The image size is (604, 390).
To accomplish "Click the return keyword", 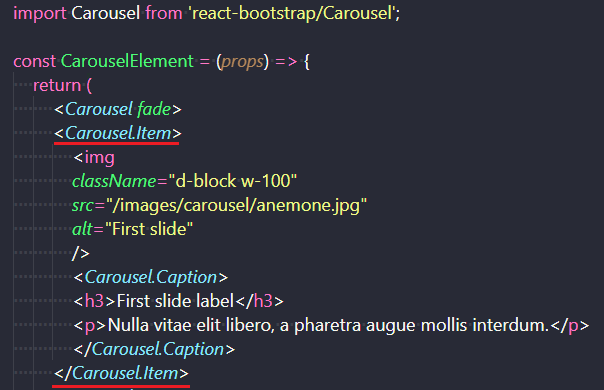I will [57, 86].
